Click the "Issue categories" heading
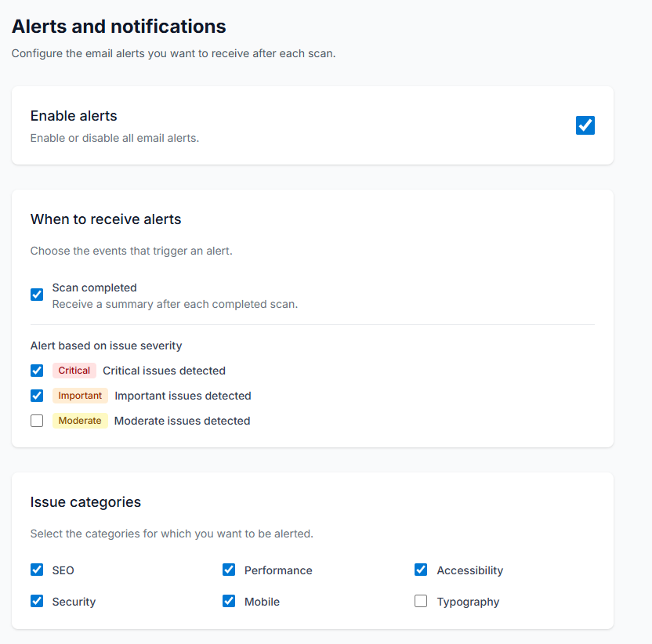 [85, 502]
